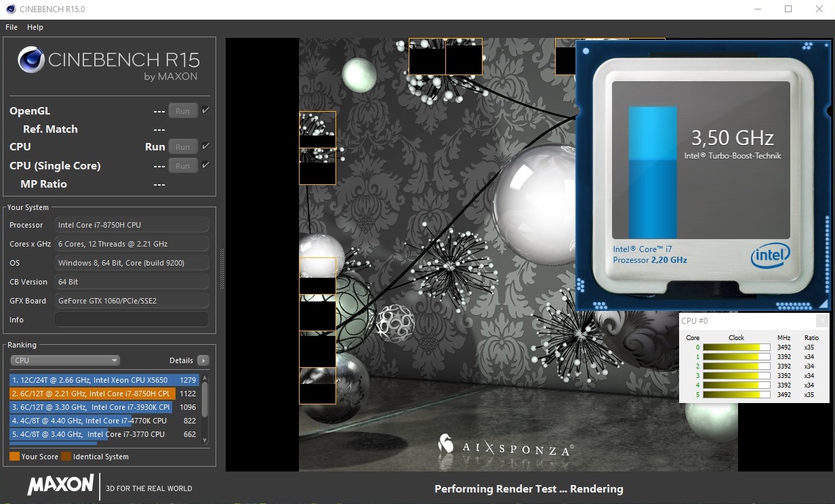Viewport: 835px width, 504px height.
Task: Click the Processor field showing i7-8750H
Action: coord(131,225)
